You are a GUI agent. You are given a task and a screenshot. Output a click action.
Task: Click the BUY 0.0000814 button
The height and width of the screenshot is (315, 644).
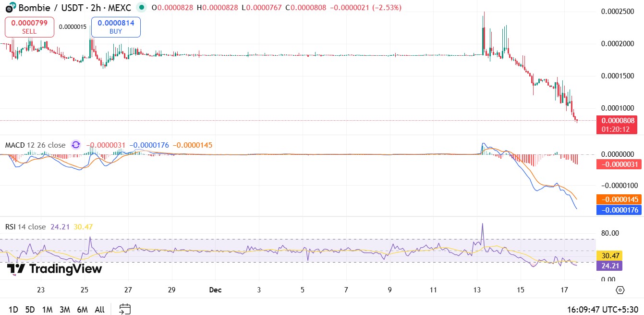(x=115, y=26)
